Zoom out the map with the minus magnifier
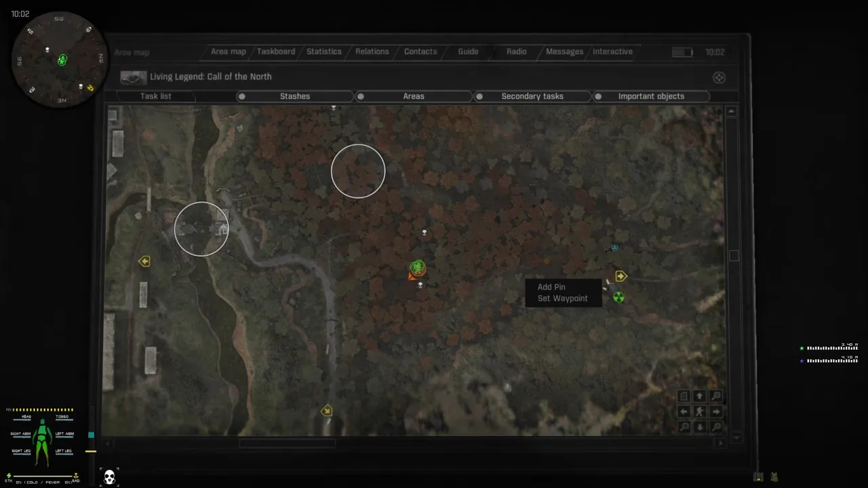Image resolution: width=868 pixels, height=488 pixels. coord(684,427)
